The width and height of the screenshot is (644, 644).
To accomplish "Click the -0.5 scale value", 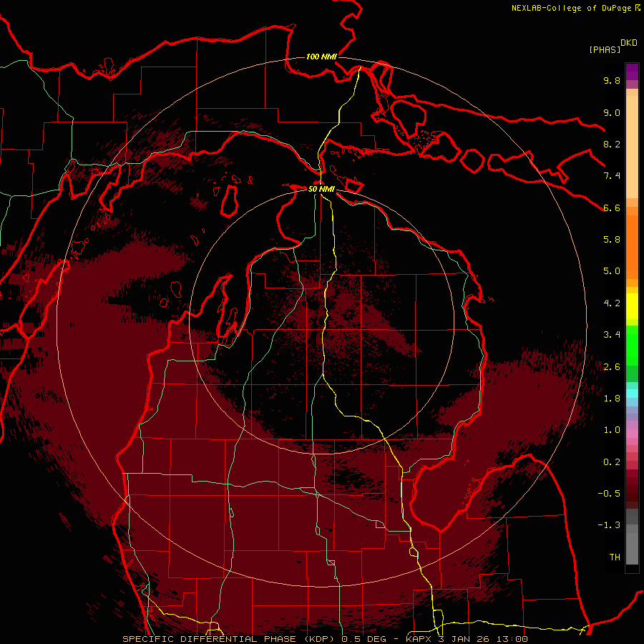I will [x=609, y=494].
